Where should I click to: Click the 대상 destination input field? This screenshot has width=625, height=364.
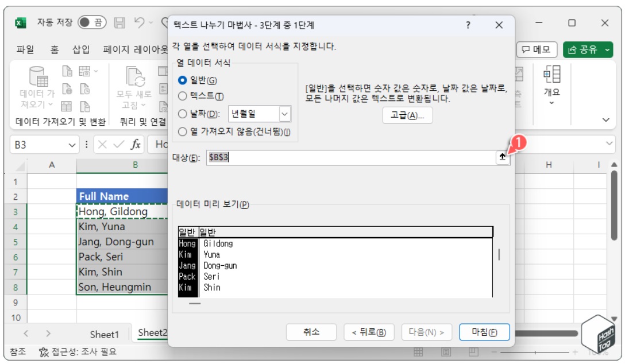tap(351, 157)
